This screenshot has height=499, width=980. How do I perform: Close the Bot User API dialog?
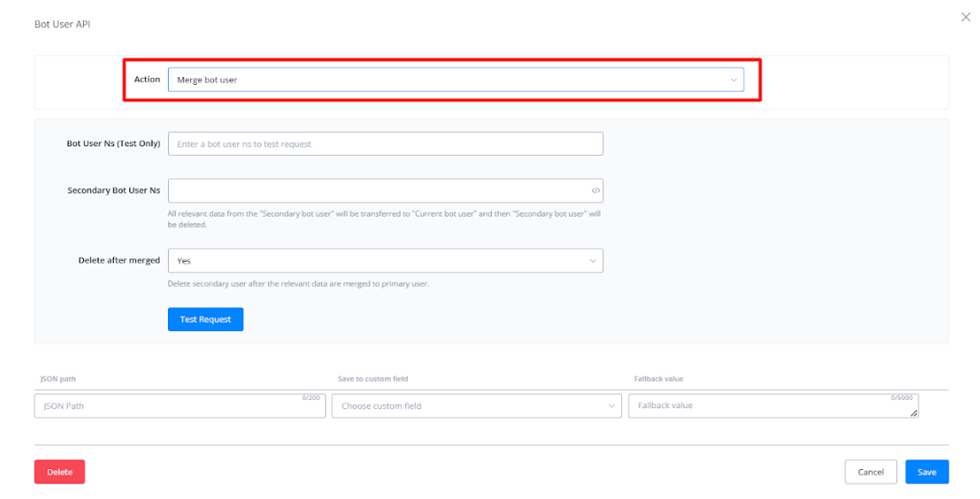point(965,17)
